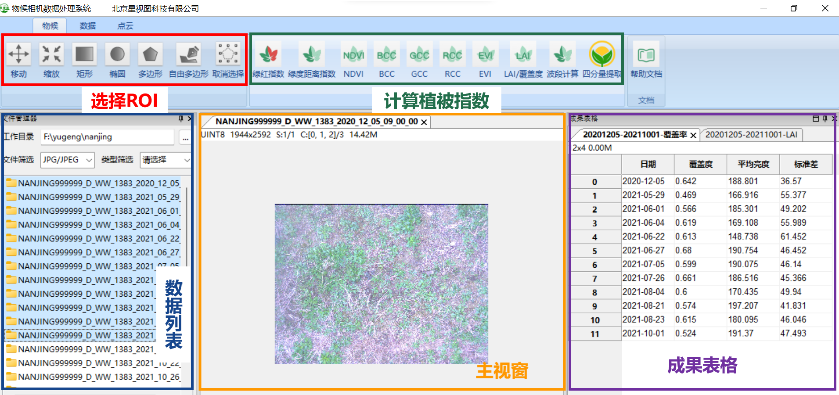The height and width of the screenshot is (395, 839).
Task: Open the 类型筛选 请选择 dropdown
Action: 166,159
